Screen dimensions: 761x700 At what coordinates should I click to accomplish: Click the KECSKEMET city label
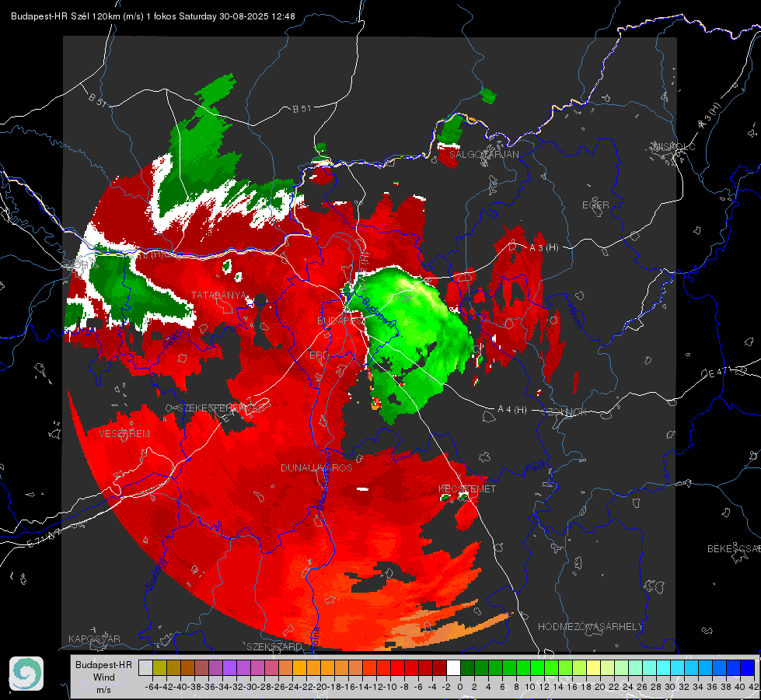click(467, 489)
